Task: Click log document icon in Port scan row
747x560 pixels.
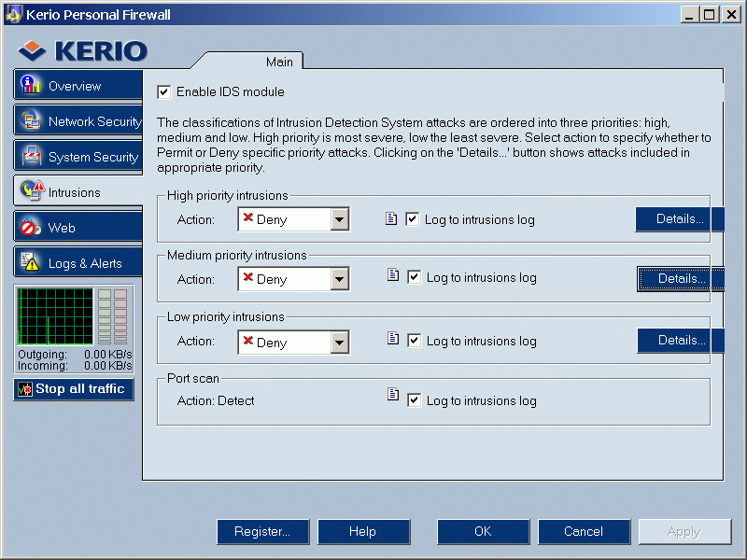Action: click(393, 394)
